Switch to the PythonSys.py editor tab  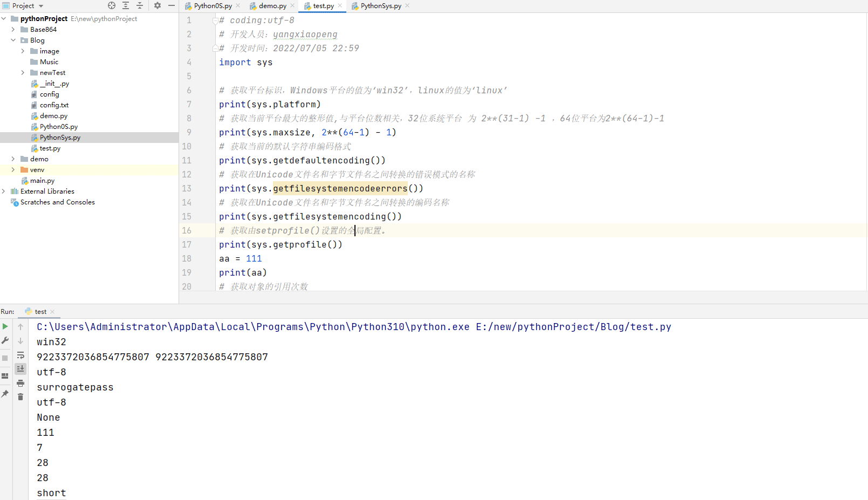pos(380,6)
